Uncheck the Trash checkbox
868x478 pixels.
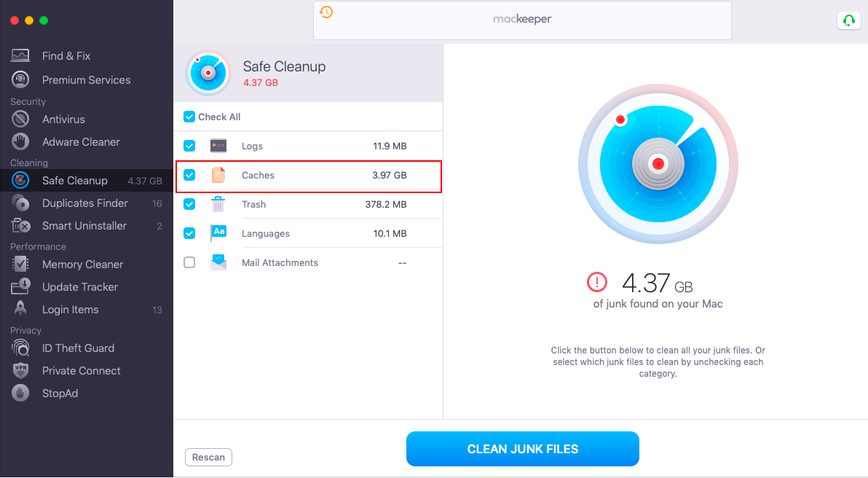pos(189,204)
